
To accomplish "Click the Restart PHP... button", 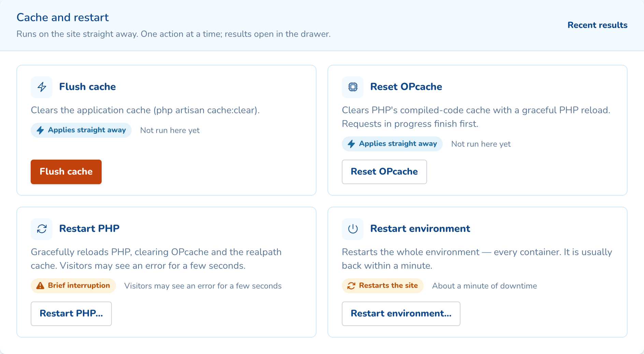I will pyautogui.click(x=71, y=313).
